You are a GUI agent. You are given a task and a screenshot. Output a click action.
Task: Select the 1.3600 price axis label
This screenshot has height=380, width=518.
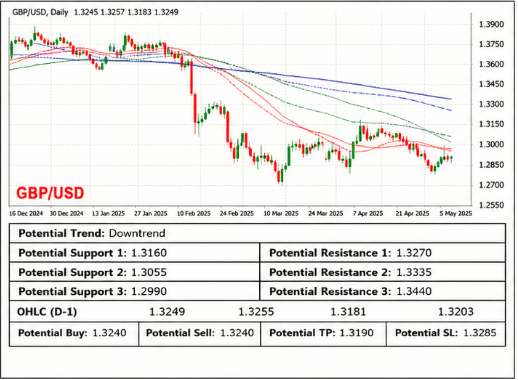pyautogui.click(x=491, y=64)
